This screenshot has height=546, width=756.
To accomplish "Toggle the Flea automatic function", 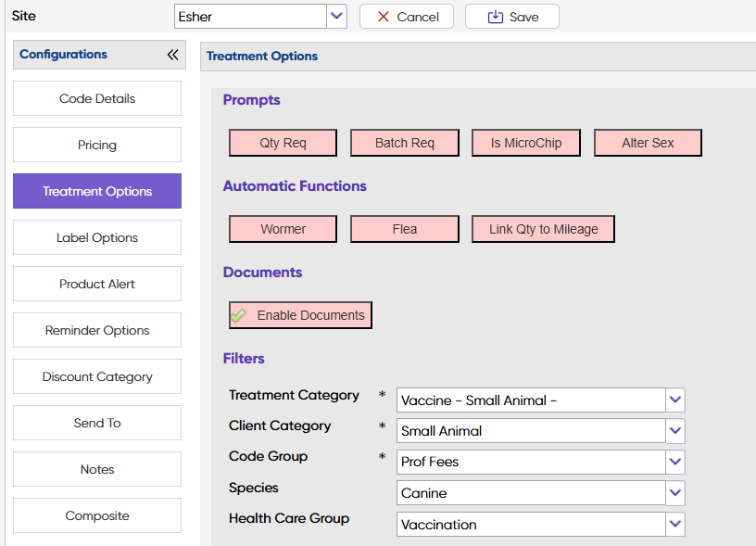I will pos(404,229).
